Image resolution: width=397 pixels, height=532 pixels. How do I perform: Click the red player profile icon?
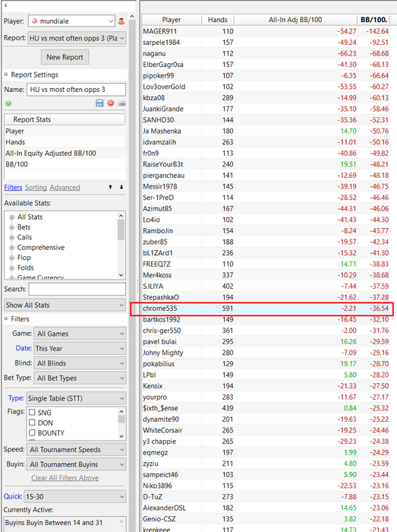click(121, 21)
